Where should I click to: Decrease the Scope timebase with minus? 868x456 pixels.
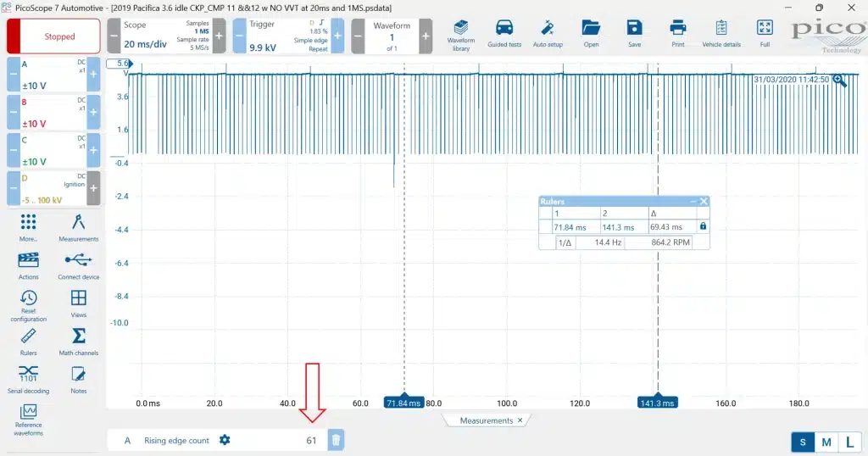(114, 36)
